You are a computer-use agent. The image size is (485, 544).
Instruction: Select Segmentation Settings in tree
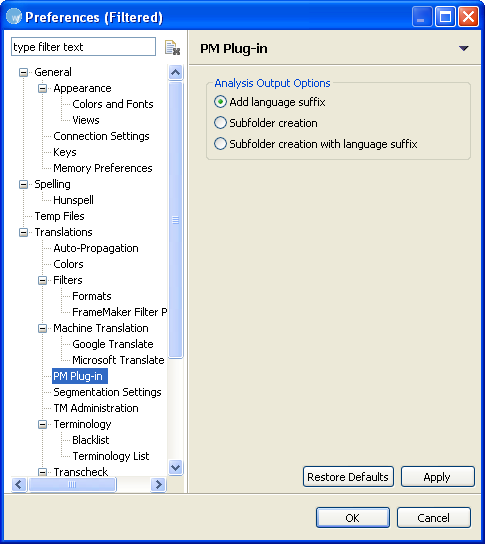pos(107,392)
